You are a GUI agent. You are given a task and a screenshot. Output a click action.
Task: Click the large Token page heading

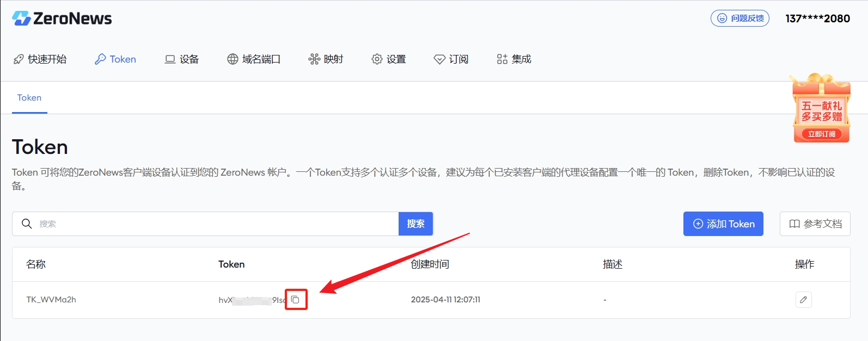click(40, 147)
